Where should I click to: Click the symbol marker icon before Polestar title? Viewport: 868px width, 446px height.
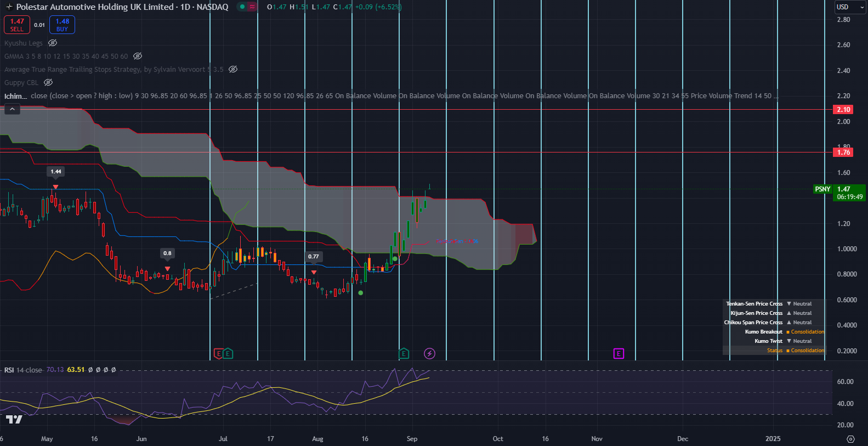[9, 7]
